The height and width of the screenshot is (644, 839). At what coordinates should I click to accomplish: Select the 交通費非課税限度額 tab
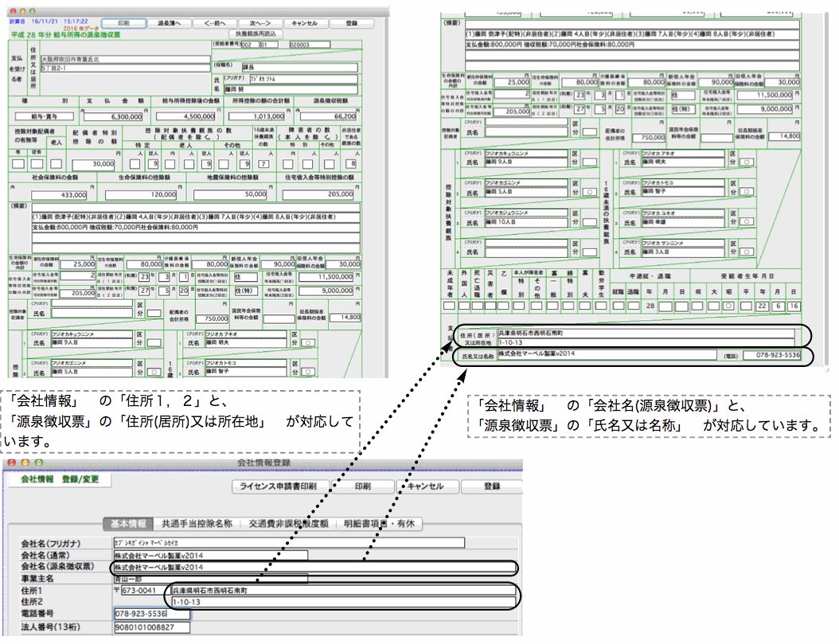(x=288, y=524)
